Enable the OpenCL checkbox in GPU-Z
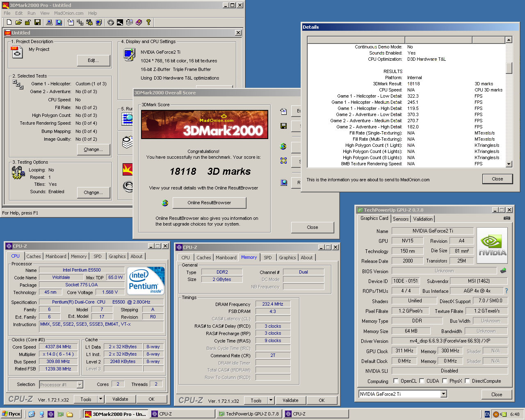 click(x=396, y=381)
